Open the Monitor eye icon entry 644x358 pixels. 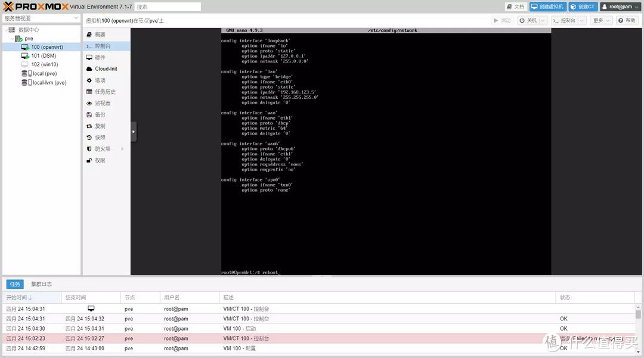(x=106, y=103)
